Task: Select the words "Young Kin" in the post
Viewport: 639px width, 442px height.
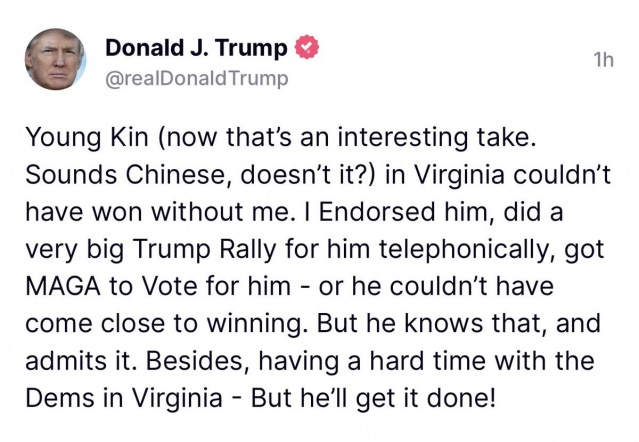Action: (87, 138)
